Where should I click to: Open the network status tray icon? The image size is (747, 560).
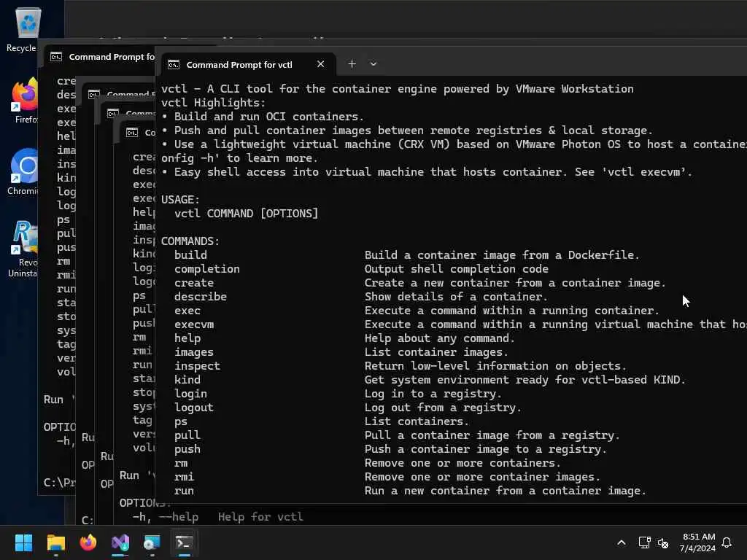(x=644, y=542)
